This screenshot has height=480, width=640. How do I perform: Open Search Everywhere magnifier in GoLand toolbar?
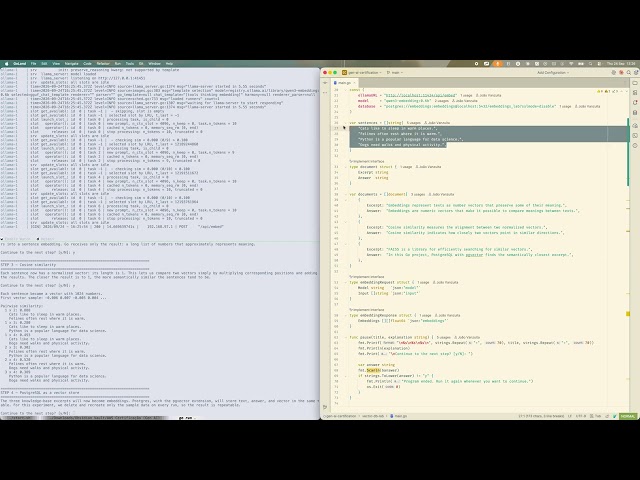(x=629, y=73)
